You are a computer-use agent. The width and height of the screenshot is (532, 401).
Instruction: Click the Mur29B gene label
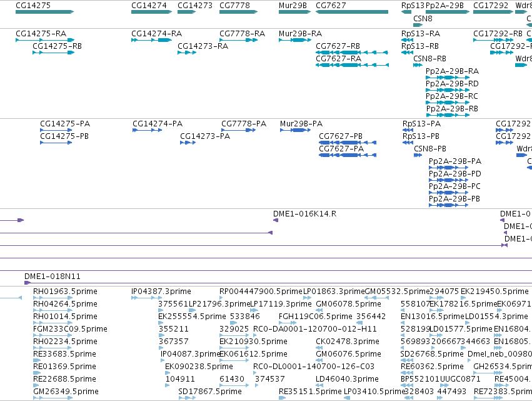(293, 6)
